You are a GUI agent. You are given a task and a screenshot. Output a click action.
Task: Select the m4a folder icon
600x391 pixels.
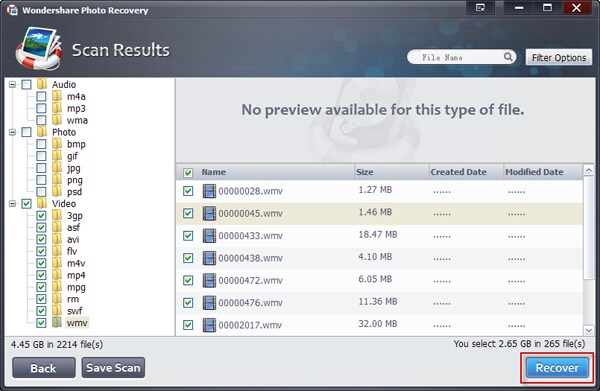point(57,96)
